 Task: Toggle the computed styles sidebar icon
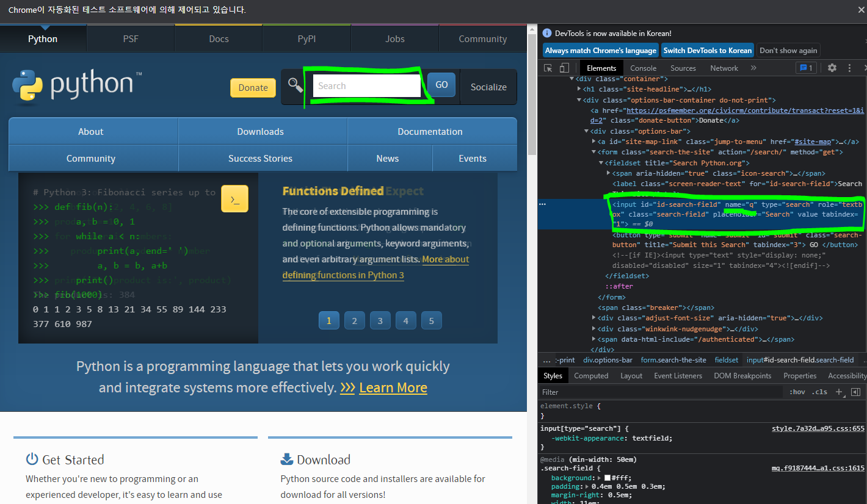[x=855, y=392]
